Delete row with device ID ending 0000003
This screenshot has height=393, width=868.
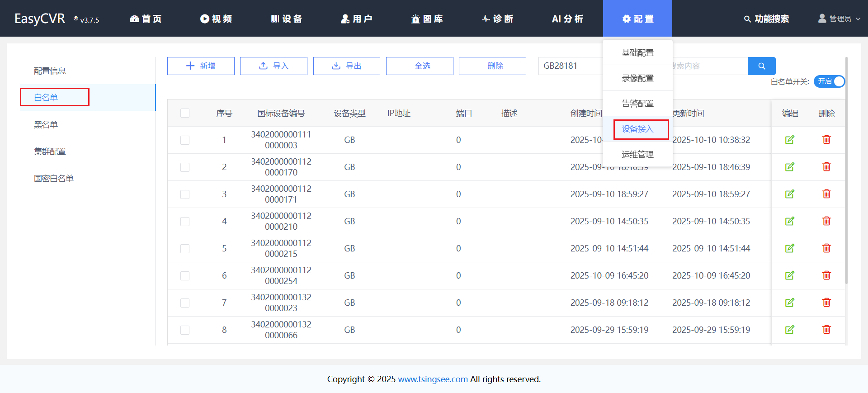tap(826, 140)
